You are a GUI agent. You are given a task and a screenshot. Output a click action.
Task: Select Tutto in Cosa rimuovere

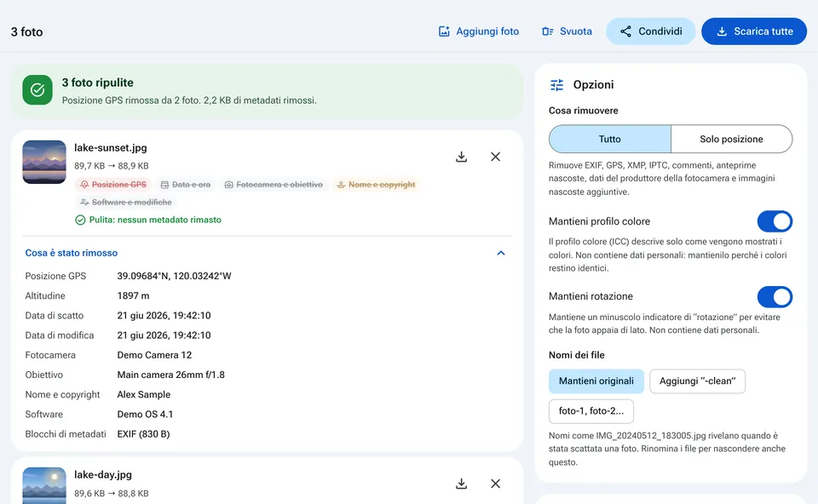[x=610, y=139]
